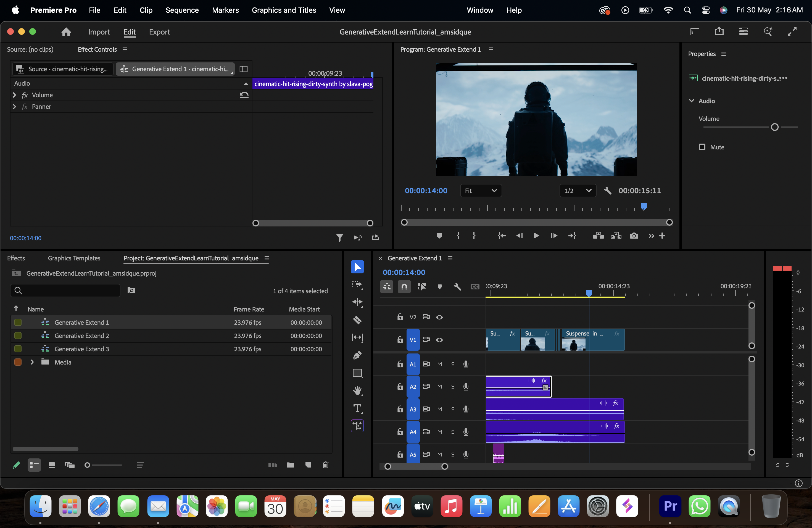Open the 1/2 playback resolution dropdown
The image size is (812, 528).
point(578,190)
